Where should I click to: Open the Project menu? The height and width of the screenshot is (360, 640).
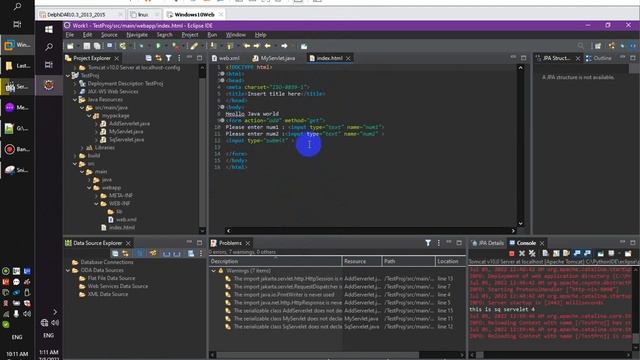(190, 35)
